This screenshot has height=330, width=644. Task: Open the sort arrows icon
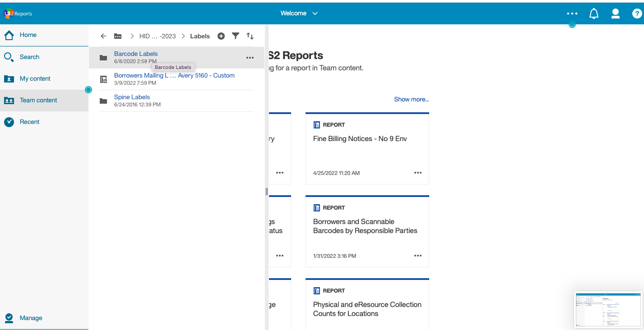tap(250, 36)
